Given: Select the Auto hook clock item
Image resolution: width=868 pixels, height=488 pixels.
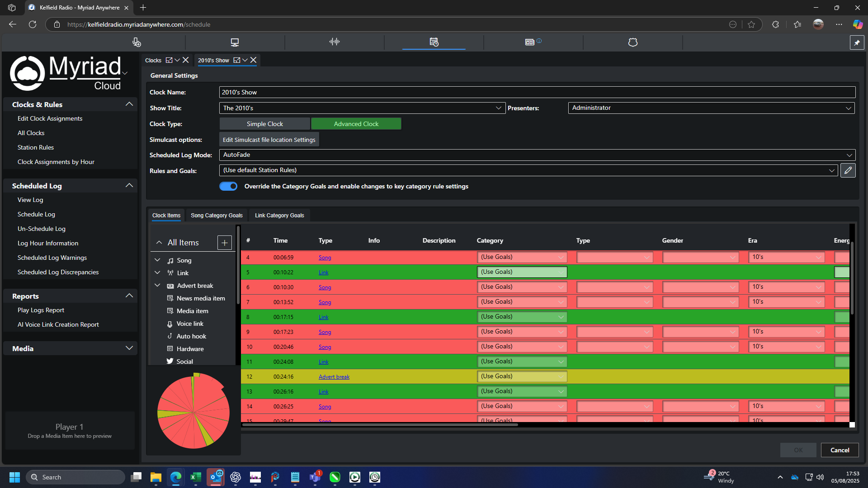Looking at the screenshot, I should point(191,336).
